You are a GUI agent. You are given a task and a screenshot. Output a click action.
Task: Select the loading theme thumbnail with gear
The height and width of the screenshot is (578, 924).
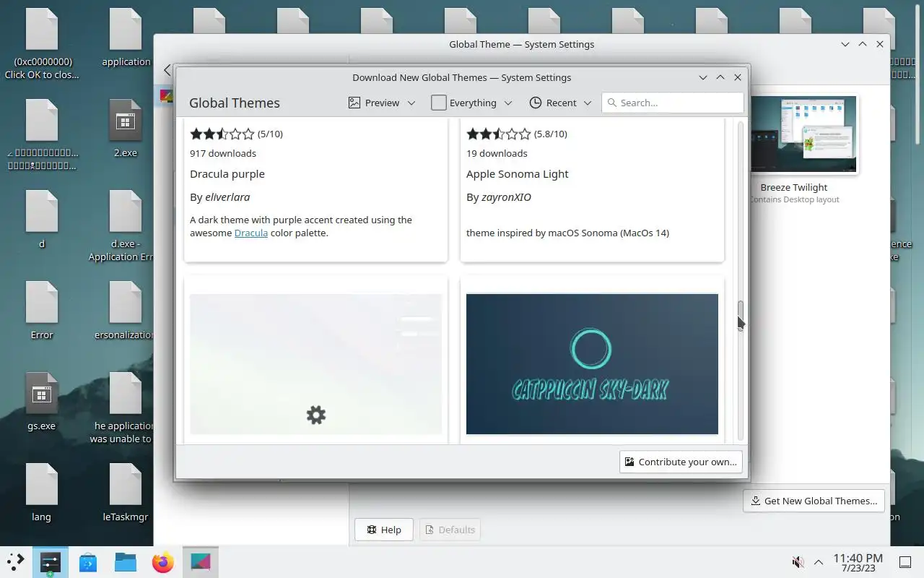click(315, 364)
